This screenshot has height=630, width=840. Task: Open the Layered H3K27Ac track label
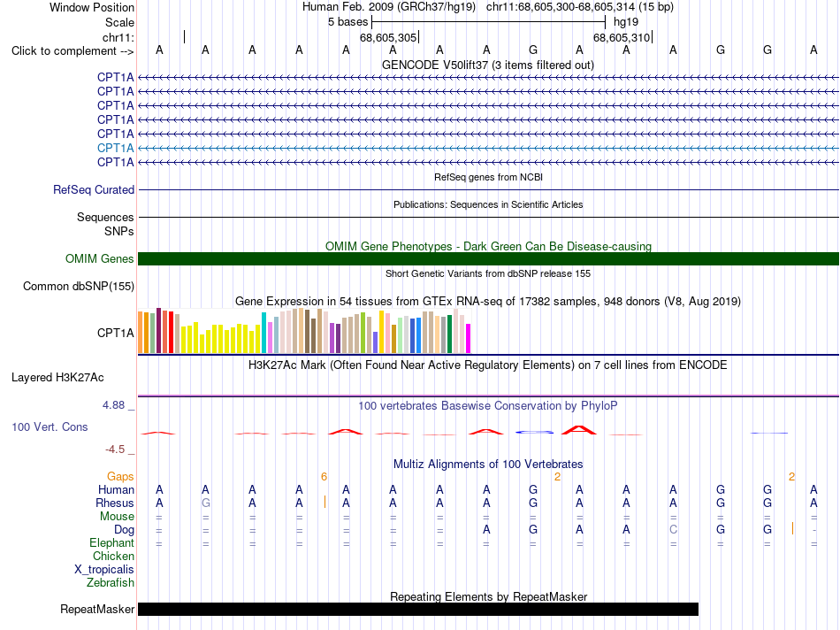57,378
